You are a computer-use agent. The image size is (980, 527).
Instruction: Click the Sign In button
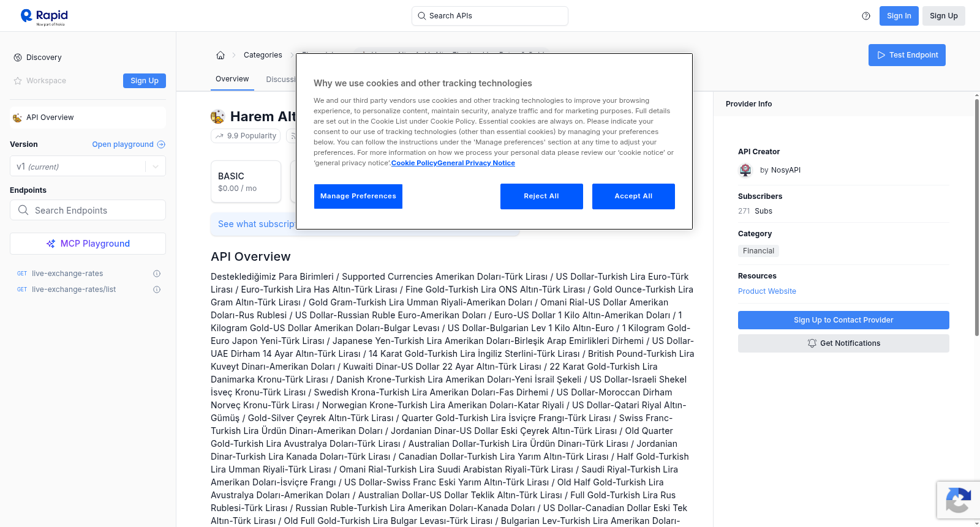point(899,16)
